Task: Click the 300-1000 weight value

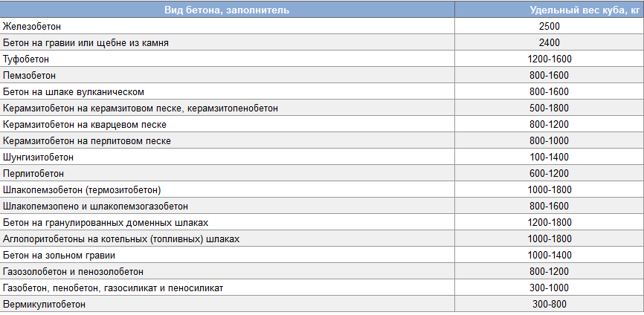Action: pos(550,288)
